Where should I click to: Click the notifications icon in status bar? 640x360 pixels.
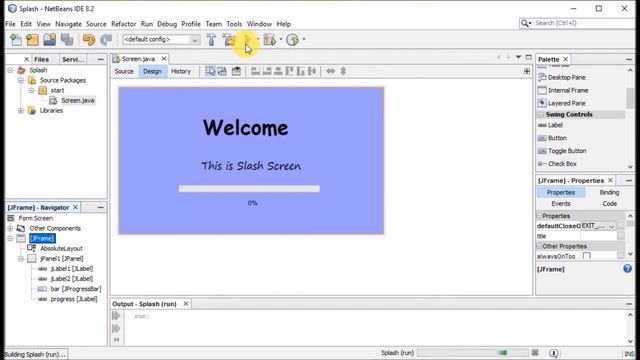tap(554, 353)
